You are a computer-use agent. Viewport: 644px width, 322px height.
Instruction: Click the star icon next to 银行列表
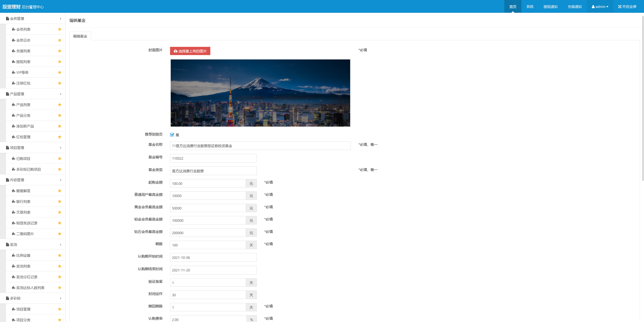pyautogui.click(x=60, y=201)
